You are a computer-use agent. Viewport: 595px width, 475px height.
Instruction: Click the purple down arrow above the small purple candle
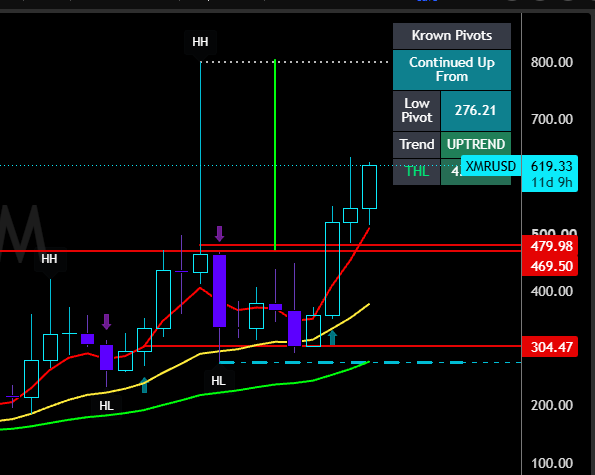[x=106, y=322]
